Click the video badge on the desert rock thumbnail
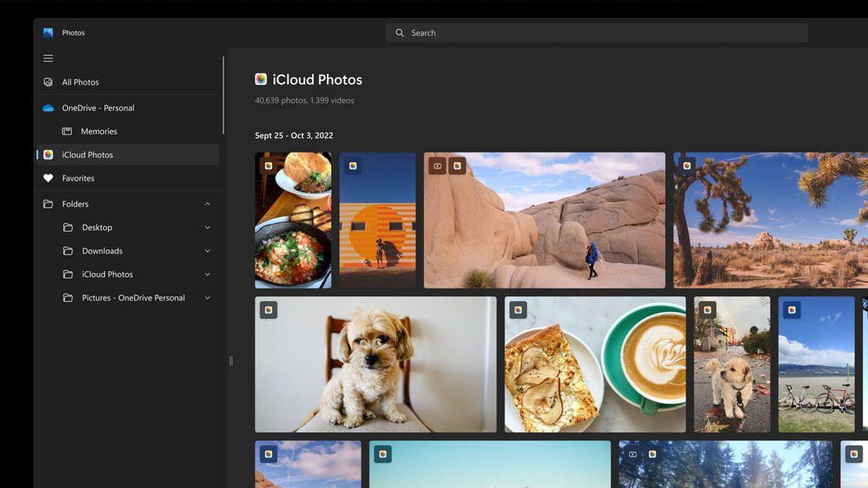Viewport: 868px width, 488px height. point(437,166)
